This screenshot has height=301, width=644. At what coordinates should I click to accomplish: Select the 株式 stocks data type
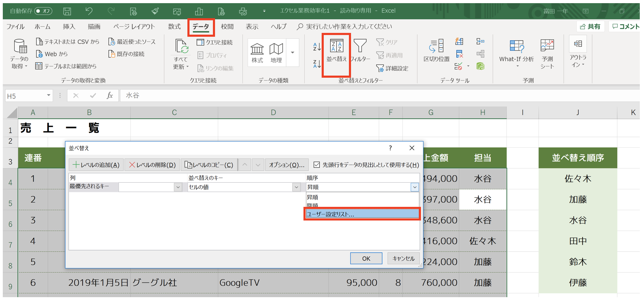pyautogui.click(x=257, y=53)
